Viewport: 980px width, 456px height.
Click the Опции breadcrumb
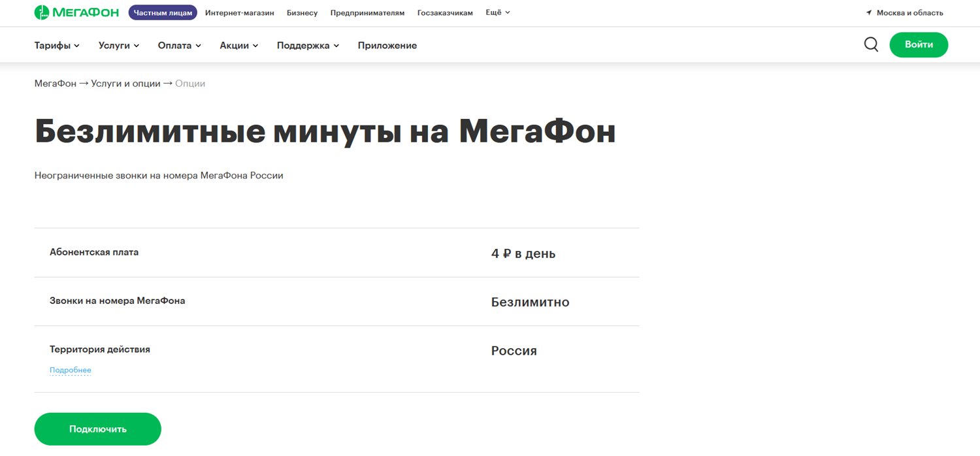point(190,84)
